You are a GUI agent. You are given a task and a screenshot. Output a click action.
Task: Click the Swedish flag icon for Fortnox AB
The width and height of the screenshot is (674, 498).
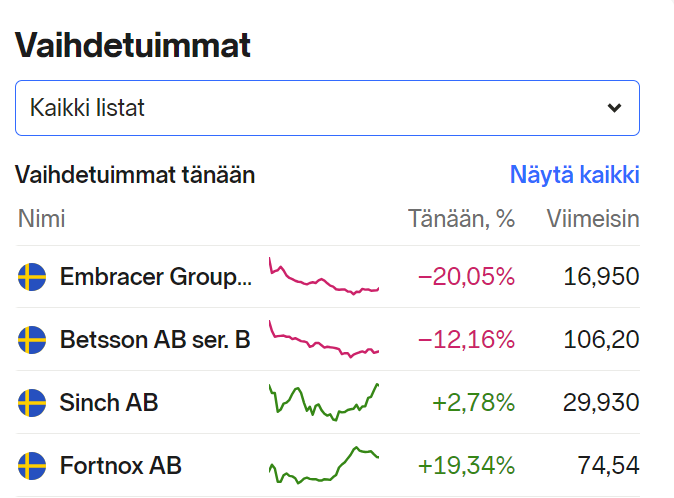coord(32,465)
